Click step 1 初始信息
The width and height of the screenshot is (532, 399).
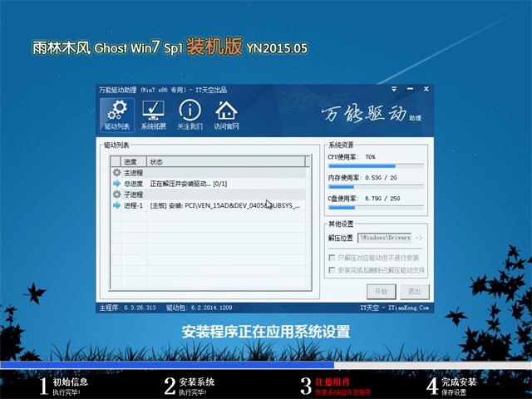click(63, 386)
